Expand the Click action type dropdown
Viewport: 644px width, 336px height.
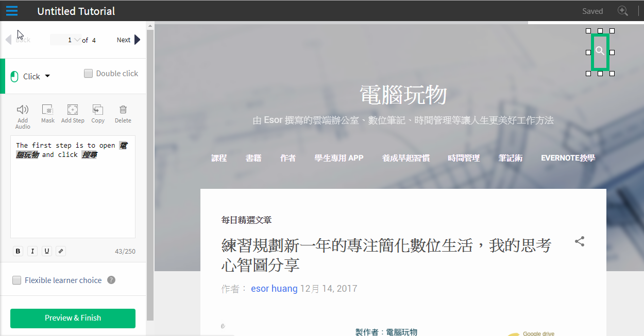(x=47, y=76)
